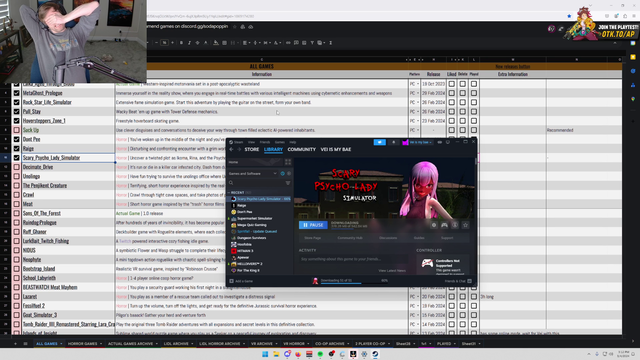The height and width of the screenshot is (360, 640).
Task: Collapse the RECENT section in Steam library
Action: tap(229, 193)
